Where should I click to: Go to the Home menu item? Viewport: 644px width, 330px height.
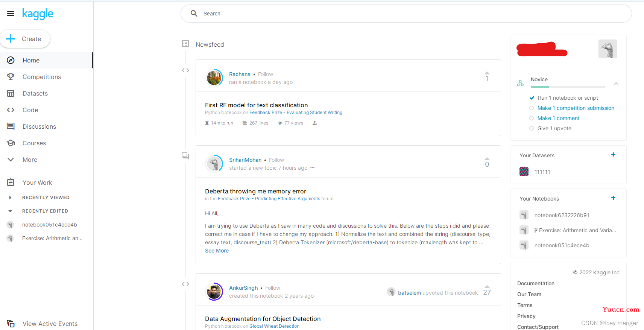pos(46,60)
